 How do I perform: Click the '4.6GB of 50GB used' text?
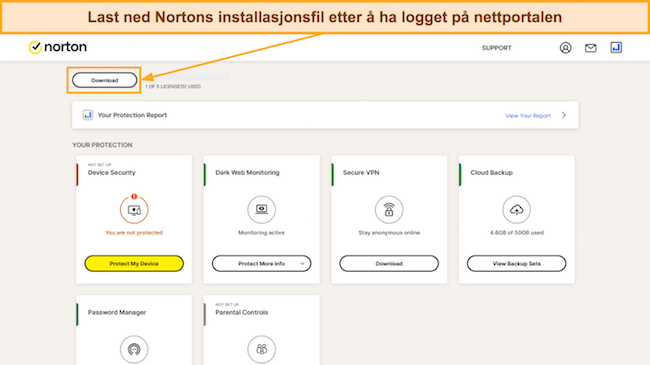(x=517, y=233)
